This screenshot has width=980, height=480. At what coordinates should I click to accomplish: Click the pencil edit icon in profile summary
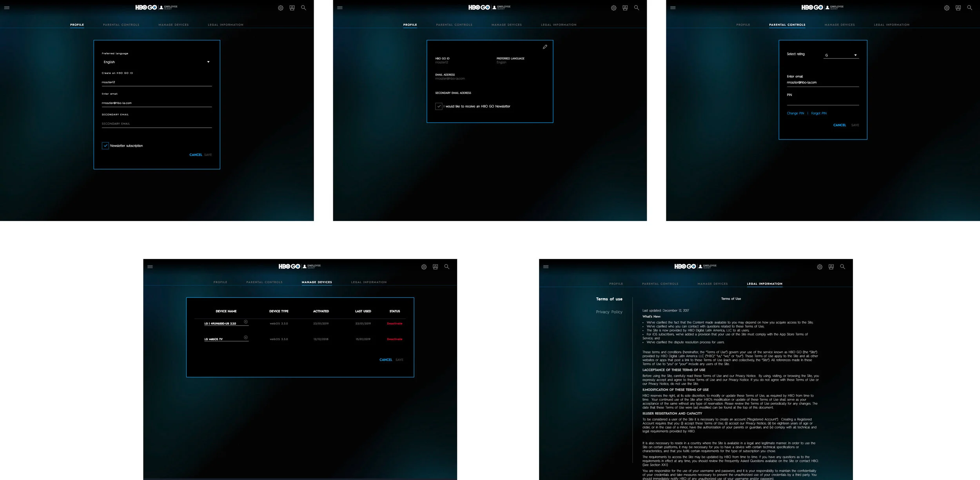coord(544,47)
